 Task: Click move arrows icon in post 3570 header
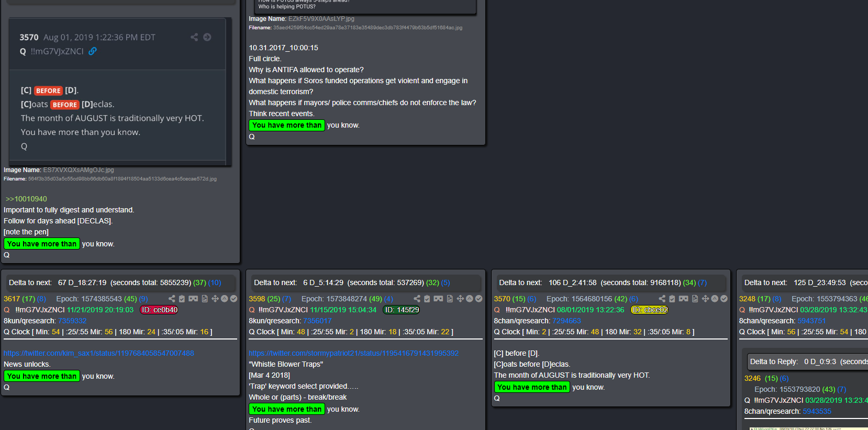click(x=705, y=299)
